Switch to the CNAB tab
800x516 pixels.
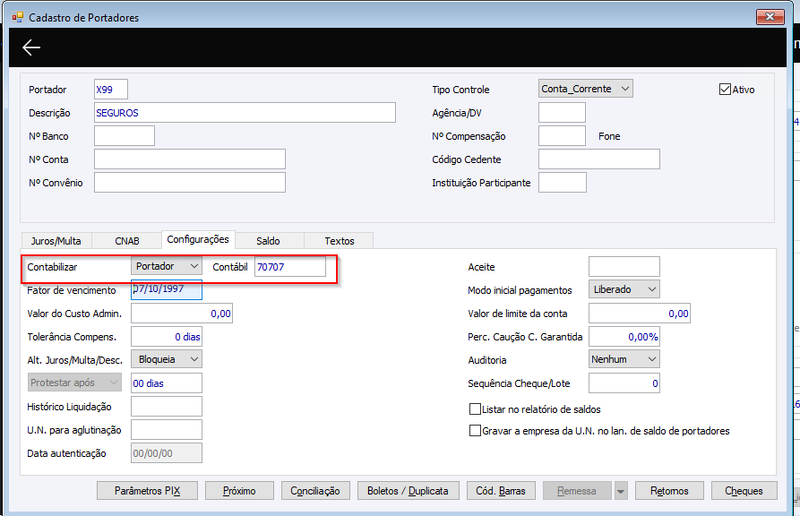click(127, 241)
